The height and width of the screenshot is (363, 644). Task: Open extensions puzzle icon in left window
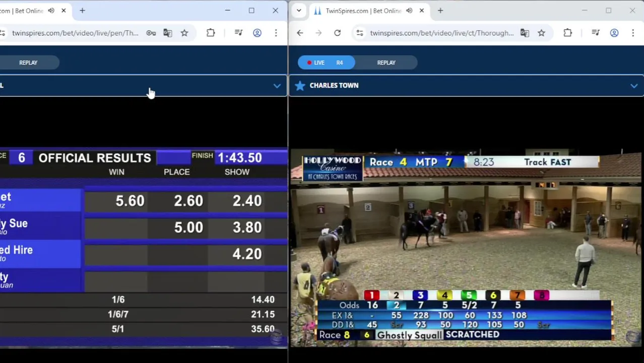click(x=211, y=33)
